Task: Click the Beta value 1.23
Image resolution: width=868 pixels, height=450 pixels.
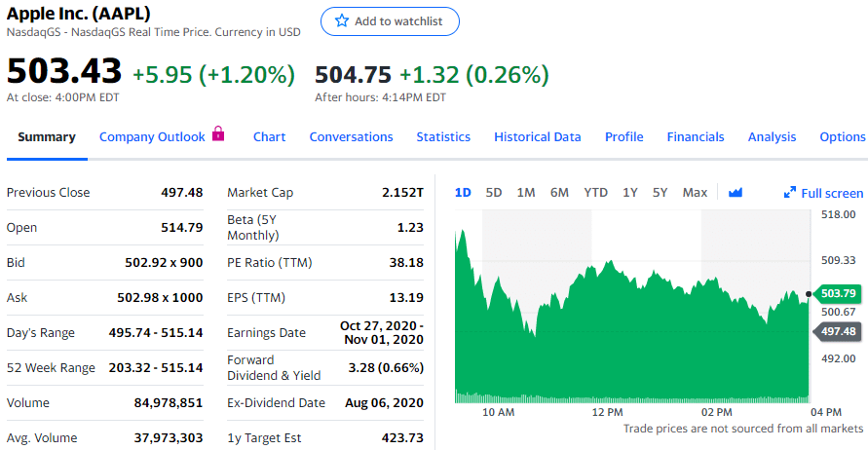Action: 410,228
